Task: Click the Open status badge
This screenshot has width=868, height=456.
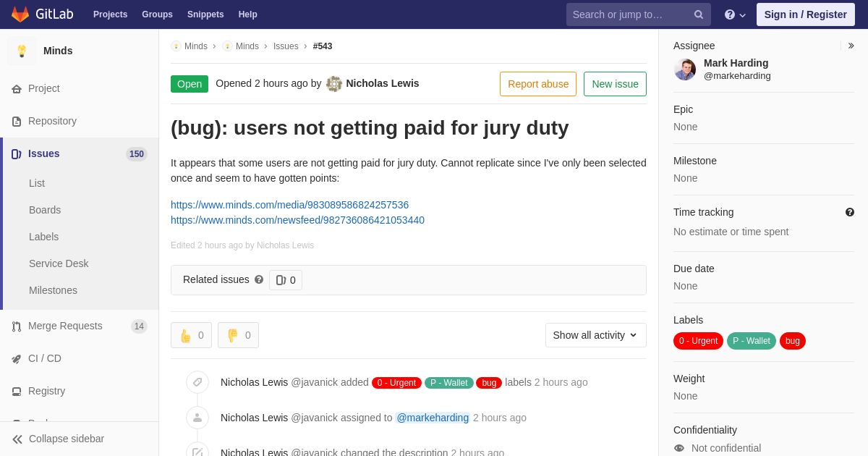Action: (190, 84)
